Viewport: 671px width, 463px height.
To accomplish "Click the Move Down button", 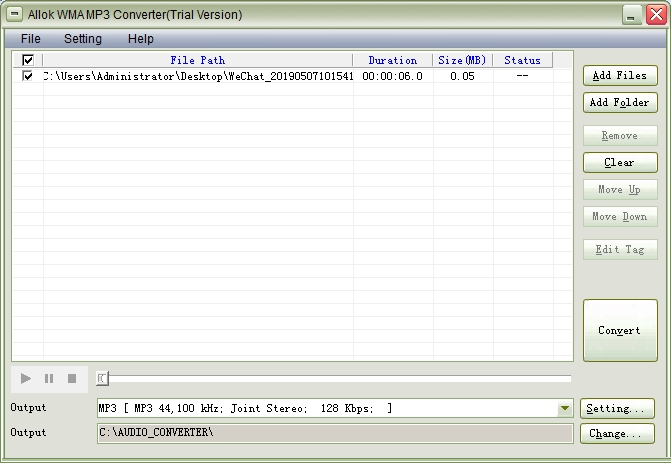I will pyautogui.click(x=620, y=217).
